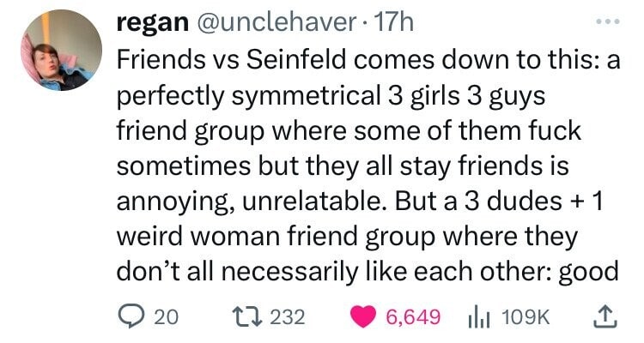Click the display name regan
The image size is (644, 343).
point(152,22)
